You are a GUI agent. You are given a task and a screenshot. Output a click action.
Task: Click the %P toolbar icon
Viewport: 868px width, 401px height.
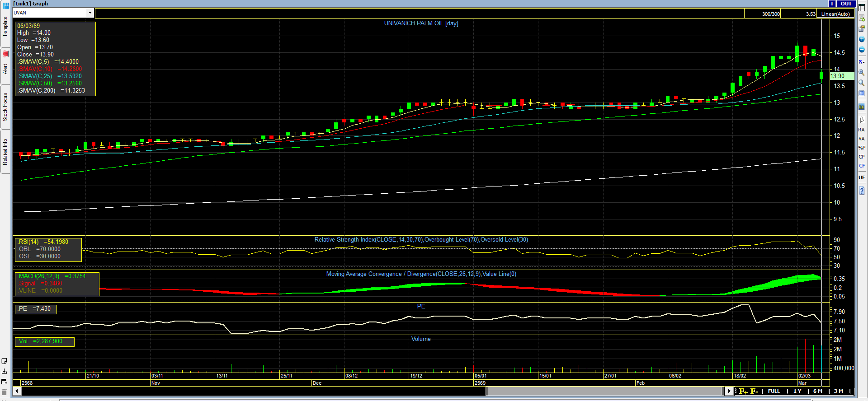[862, 148]
